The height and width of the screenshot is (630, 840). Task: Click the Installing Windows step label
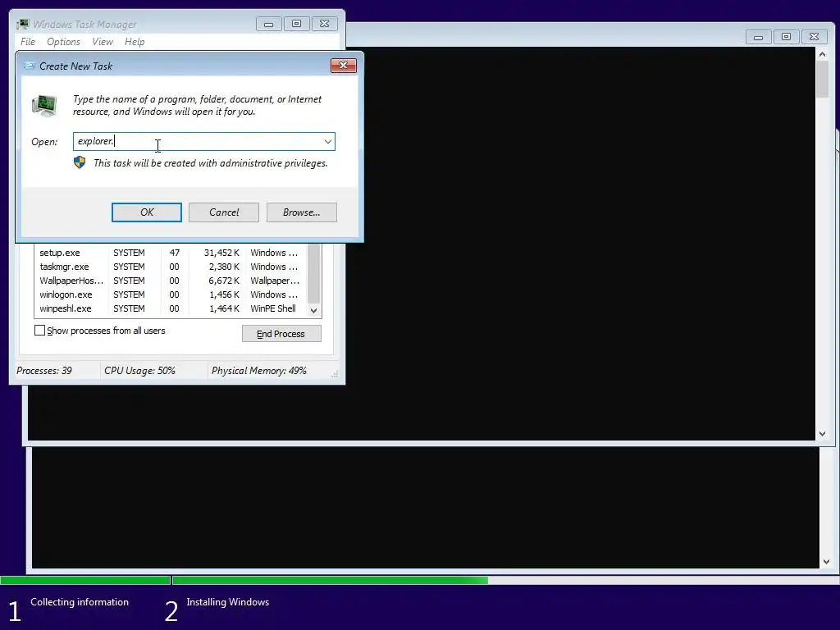228,602
